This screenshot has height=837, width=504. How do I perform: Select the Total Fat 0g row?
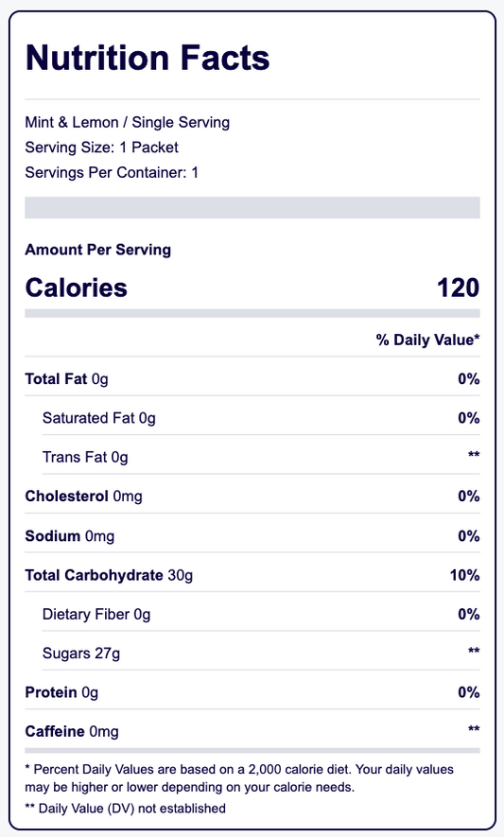pyautogui.click(x=252, y=379)
